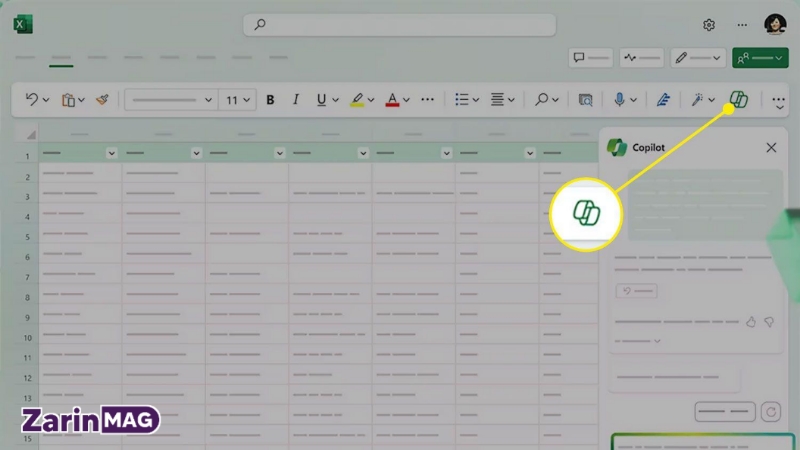Click the Copilot prompt input box

(x=703, y=442)
